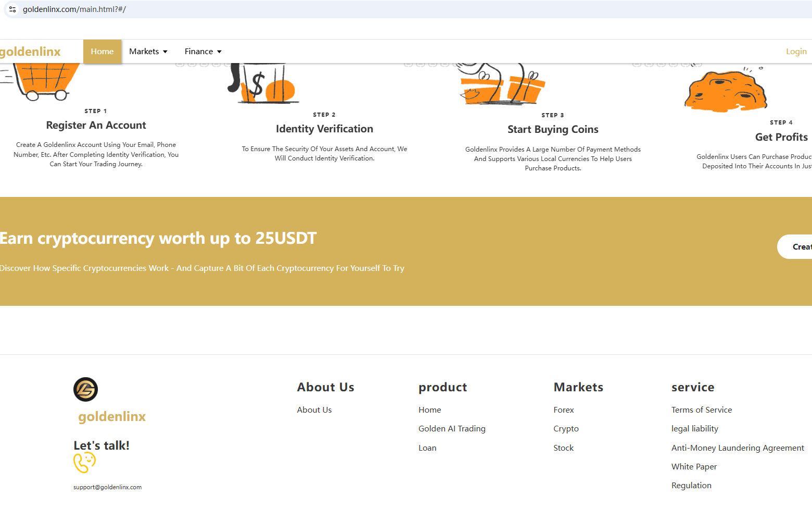The image size is (812, 508).
Task: Open the Finance menu in navigation bar
Action: point(203,52)
